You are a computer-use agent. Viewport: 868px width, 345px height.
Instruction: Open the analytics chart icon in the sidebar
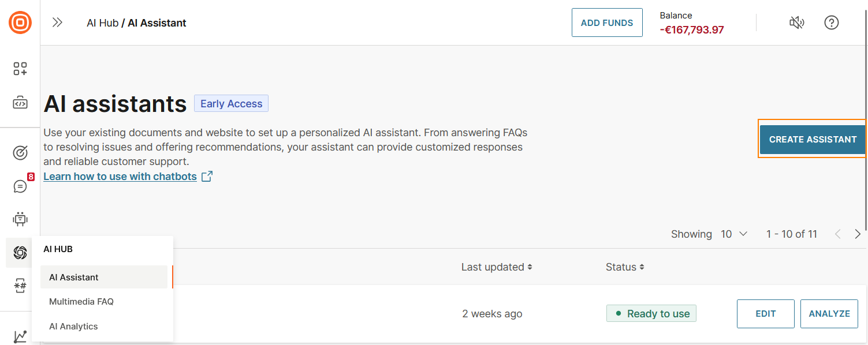point(20,336)
